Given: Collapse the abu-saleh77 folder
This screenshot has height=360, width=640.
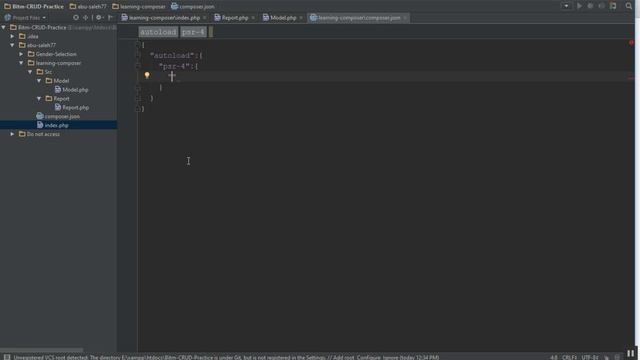Looking at the screenshot, I should (x=12, y=45).
